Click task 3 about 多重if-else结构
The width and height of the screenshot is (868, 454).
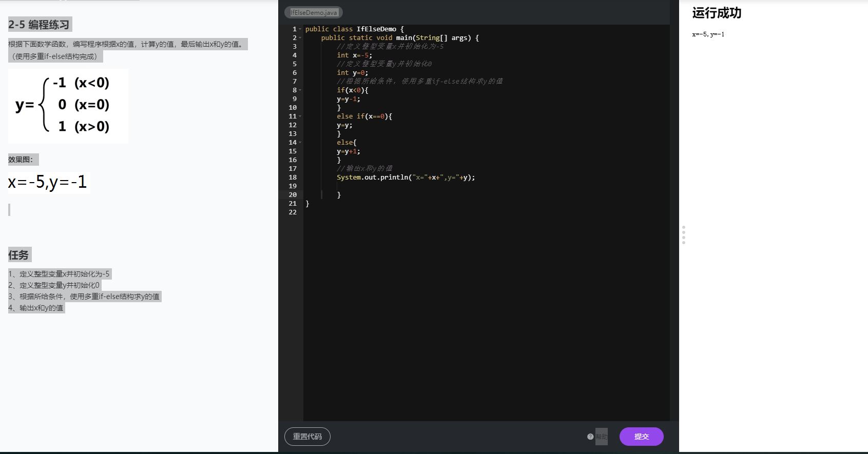click(x=84, y=297)
